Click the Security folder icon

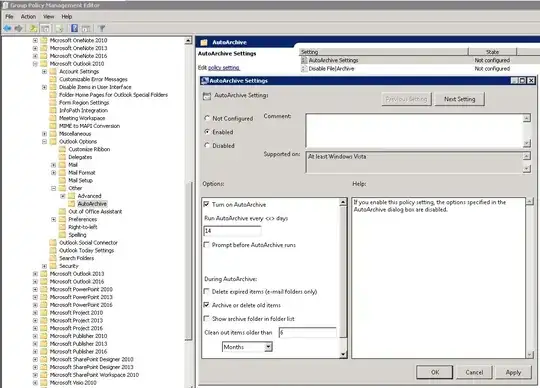point(53,266)
